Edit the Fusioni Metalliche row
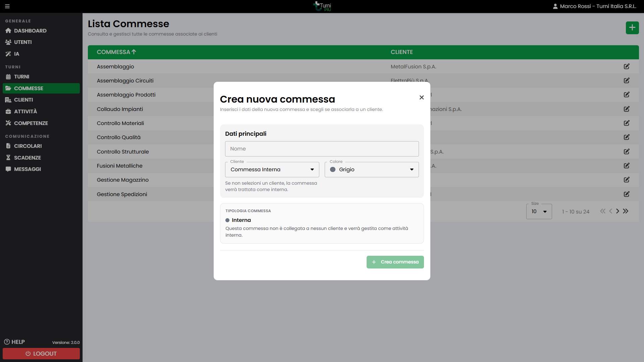This screenshot has height=362, width=644. (x=626, y=166)
